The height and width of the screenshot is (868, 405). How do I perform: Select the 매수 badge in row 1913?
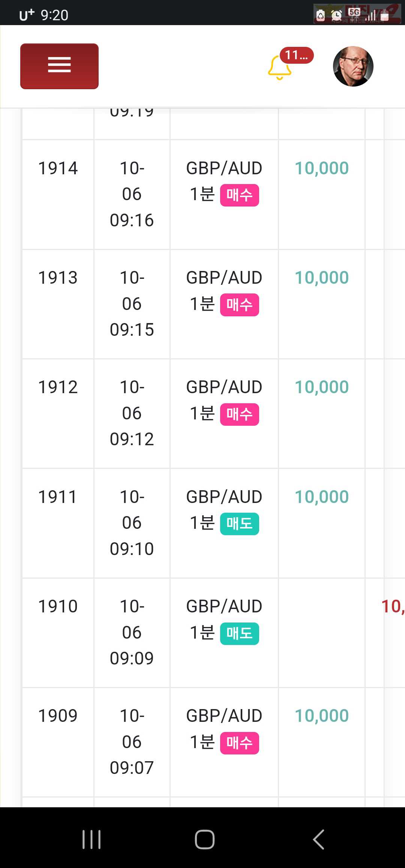pos(240,305)
